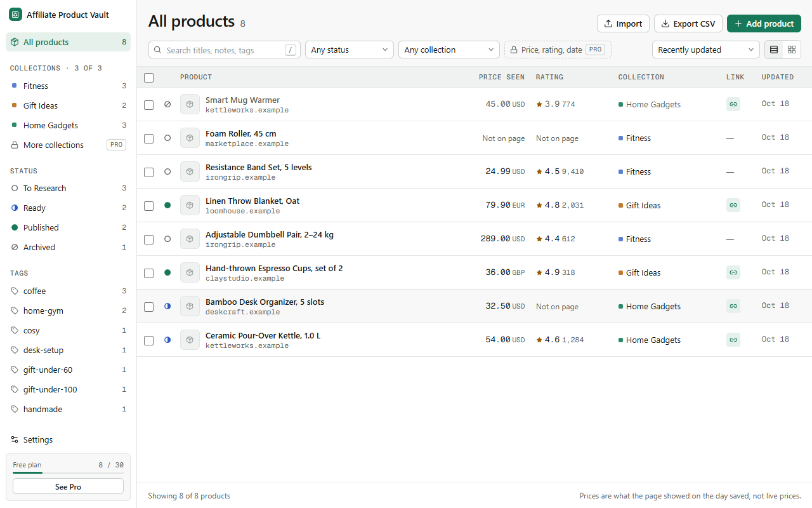Click the product thumbnail icon for Foam Roller
The image size is (812, 508).
pyautogui.click(x=190, y=138)
